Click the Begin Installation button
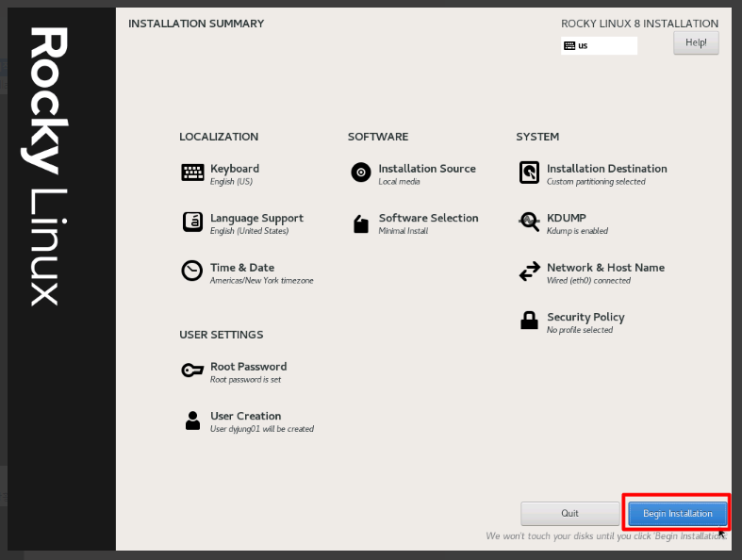Image resolution: width=742 pixels, height=560 pixels. 677,514
